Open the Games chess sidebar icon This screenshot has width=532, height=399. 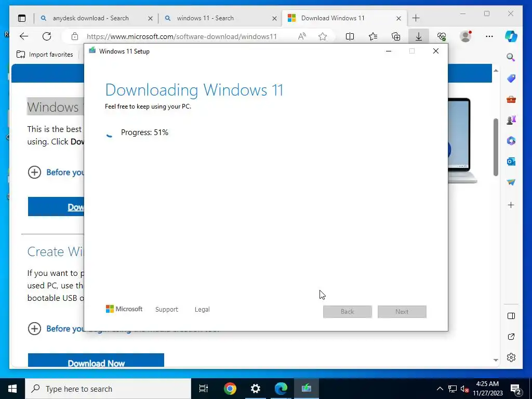(511, 120)
